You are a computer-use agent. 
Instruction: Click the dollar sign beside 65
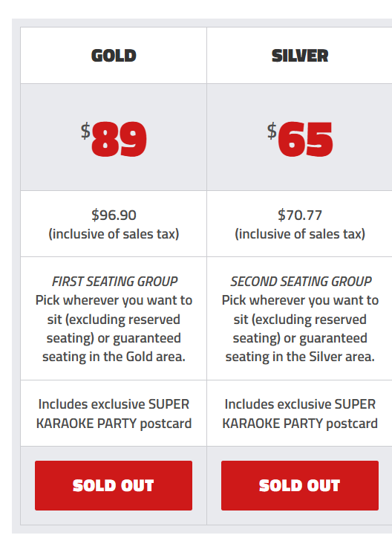pyautogui.click(x=272, y=131)
